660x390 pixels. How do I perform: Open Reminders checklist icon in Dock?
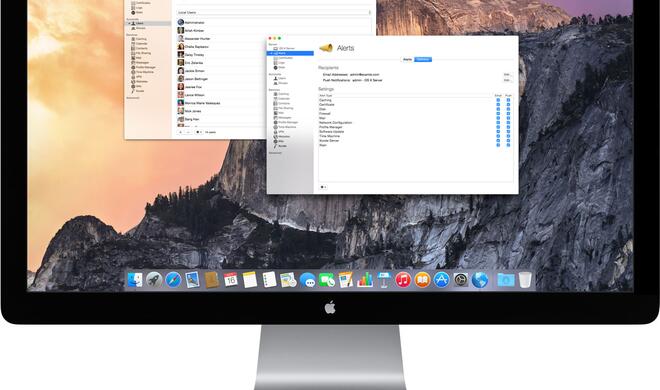pos(269,280)
